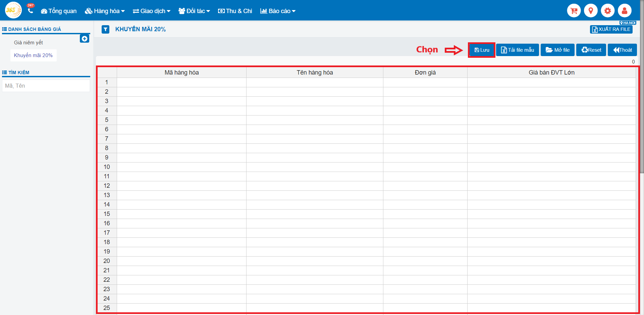Open the shopping cart icon

tap(574, 11)
